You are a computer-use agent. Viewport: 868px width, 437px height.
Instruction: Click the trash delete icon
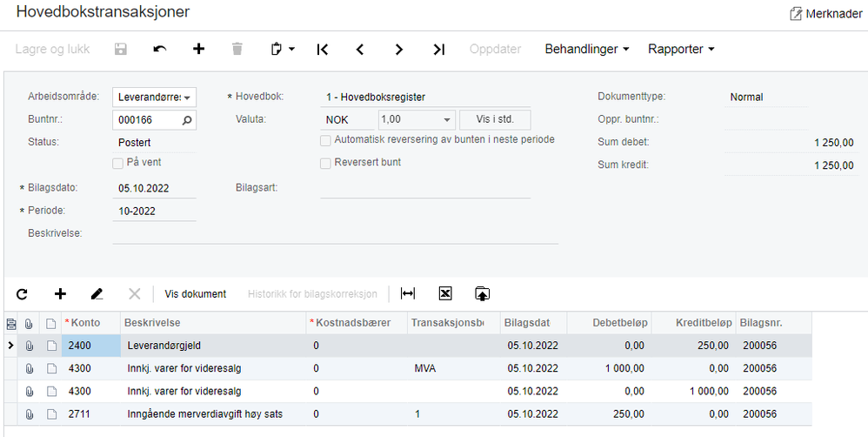click(237, 50)
